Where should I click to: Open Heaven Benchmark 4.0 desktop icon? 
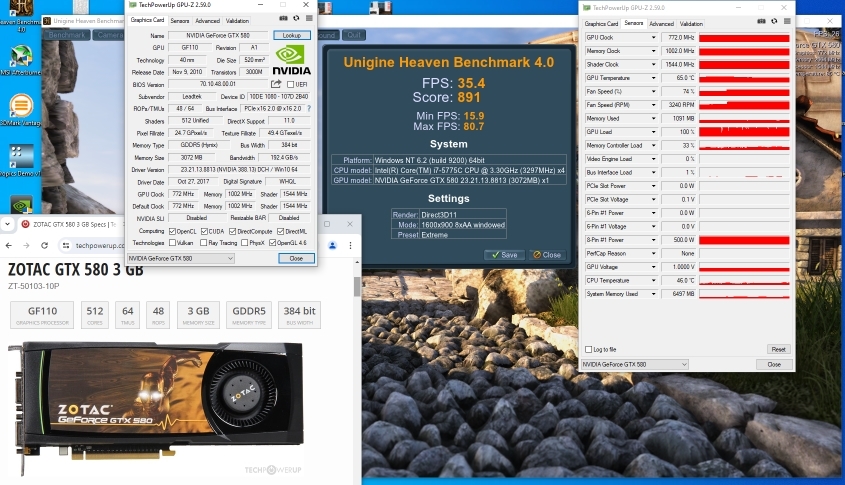click(20, 16)
